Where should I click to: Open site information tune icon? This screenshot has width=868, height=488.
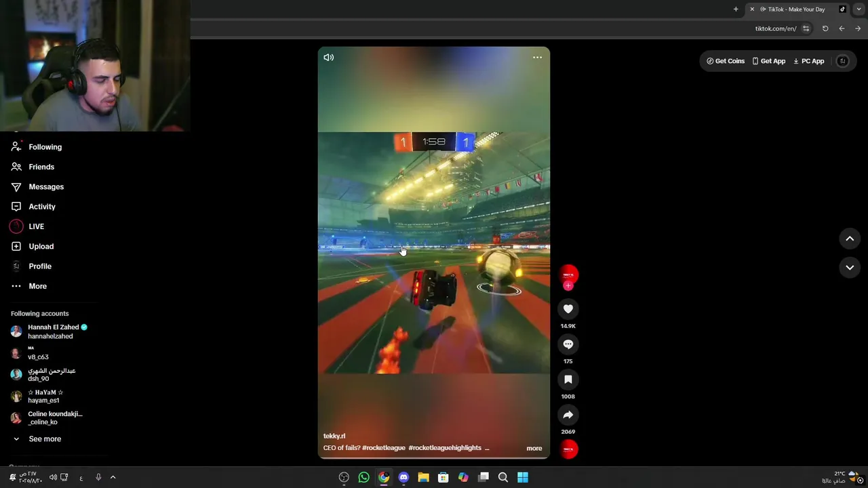point(806,28)
